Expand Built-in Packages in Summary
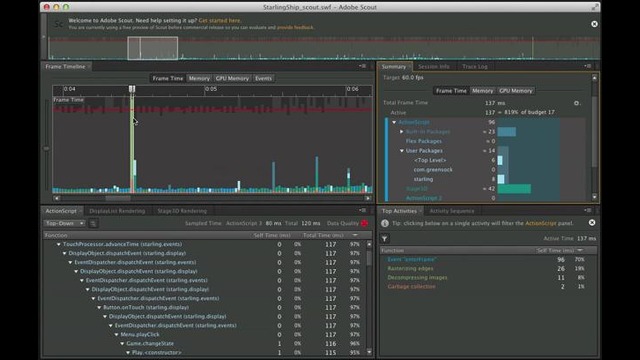This screenshot has width=640, height=360. (402, 131)
